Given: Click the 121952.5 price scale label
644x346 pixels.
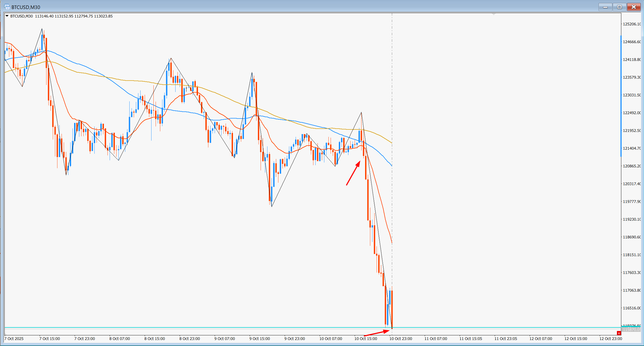Looking at the screenshot, I should tap(632, 131).
